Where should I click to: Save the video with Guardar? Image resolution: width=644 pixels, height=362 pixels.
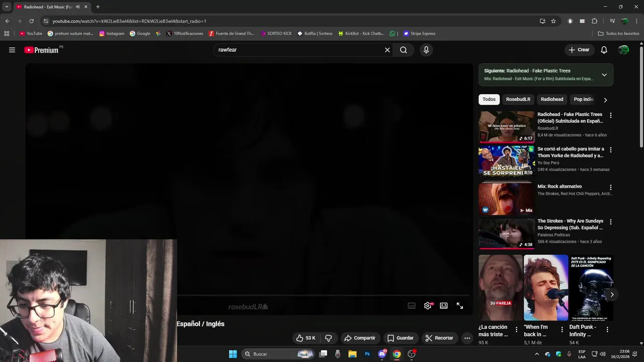pos(400,338)
